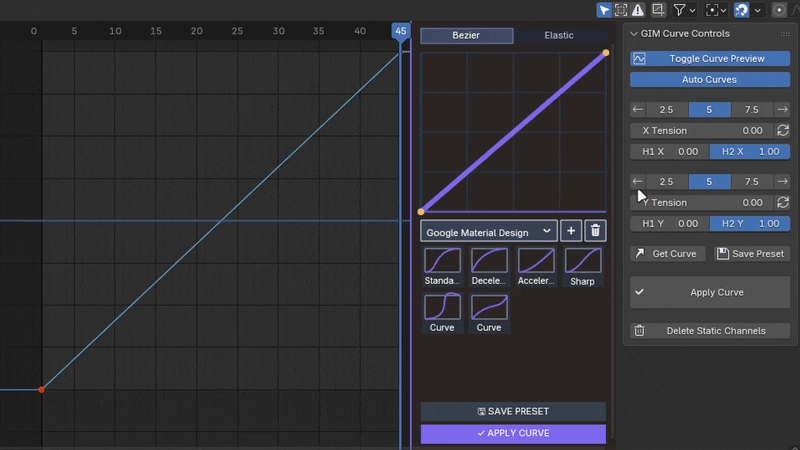Click the top-right orange Bezier handle point
Viewport: 800px width, 450px height.
pyautogui.click(x=606, y=53)
